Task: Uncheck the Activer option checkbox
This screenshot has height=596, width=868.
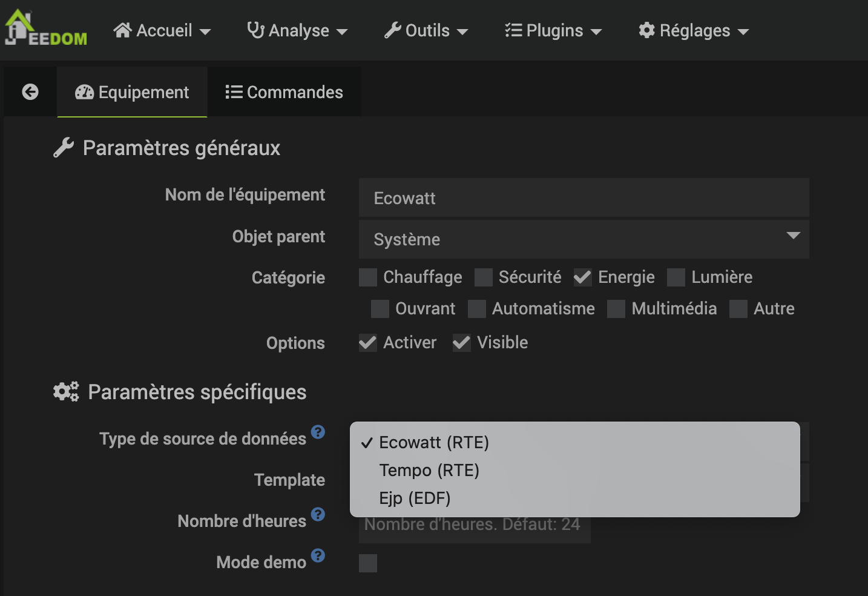Action: [368, 343]
